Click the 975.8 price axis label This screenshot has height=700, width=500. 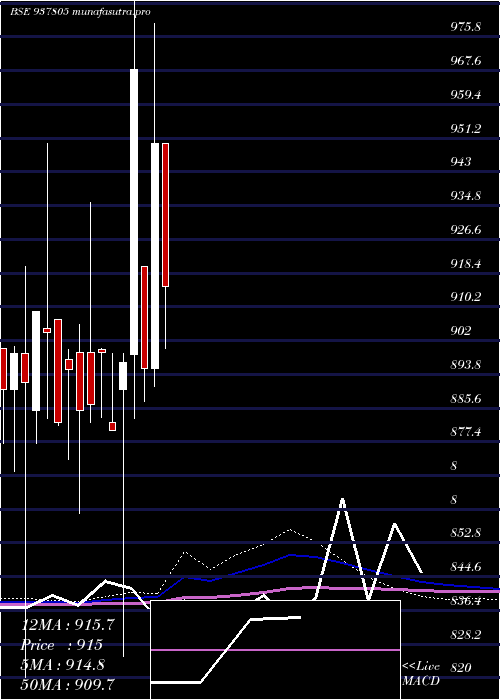click(x=466, y=27)
